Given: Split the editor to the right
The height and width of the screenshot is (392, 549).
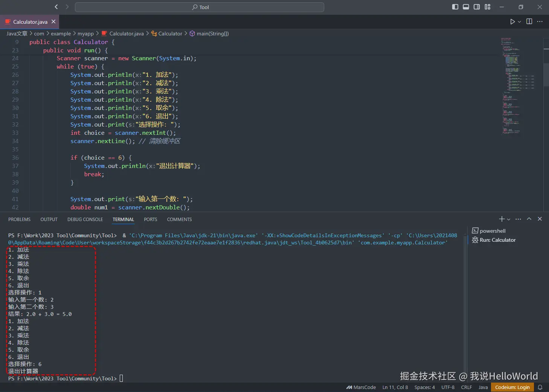Looking at the screenshot, I should click(x=529, y=21).
